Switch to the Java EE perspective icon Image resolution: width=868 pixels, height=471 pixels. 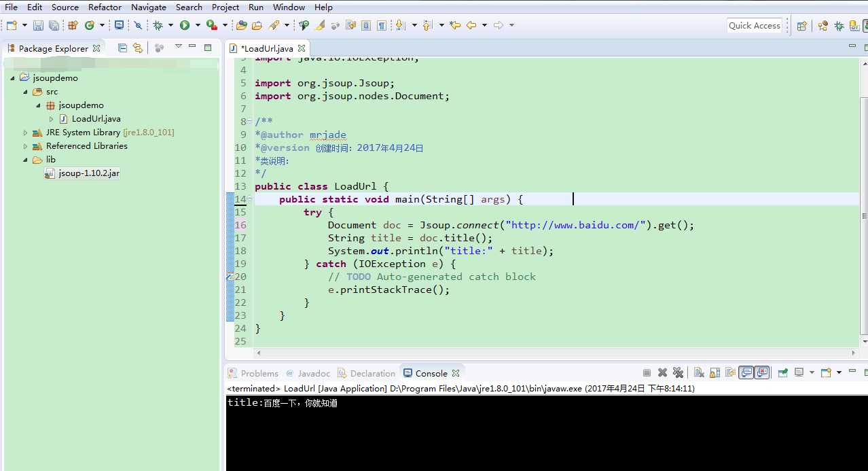pyautogui.click(x=822, y=26)
